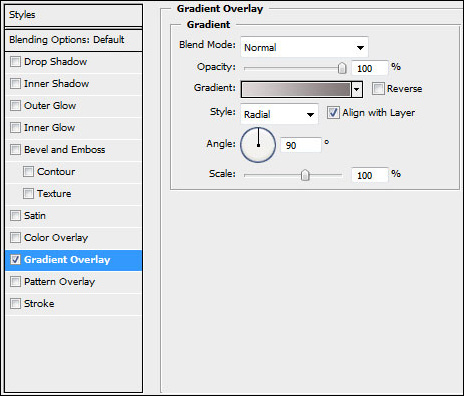This screenshot has width=464, height=396.
Task: Click the Scale slider handle
Action: pyautogui.click(x=305, y=175)
